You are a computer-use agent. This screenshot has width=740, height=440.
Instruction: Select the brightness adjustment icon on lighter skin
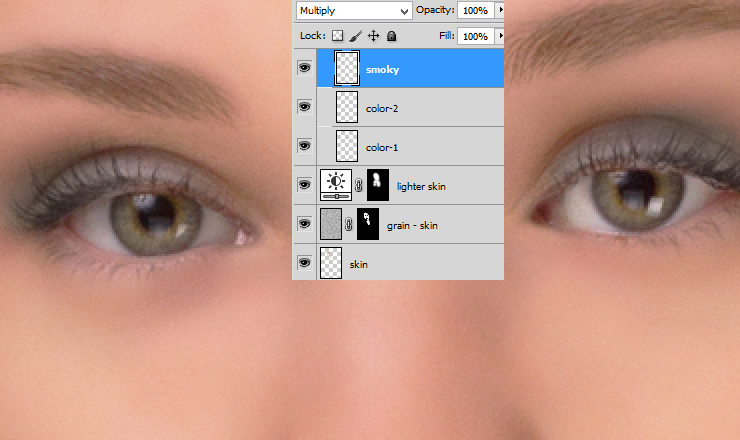(x=336, y=185)
